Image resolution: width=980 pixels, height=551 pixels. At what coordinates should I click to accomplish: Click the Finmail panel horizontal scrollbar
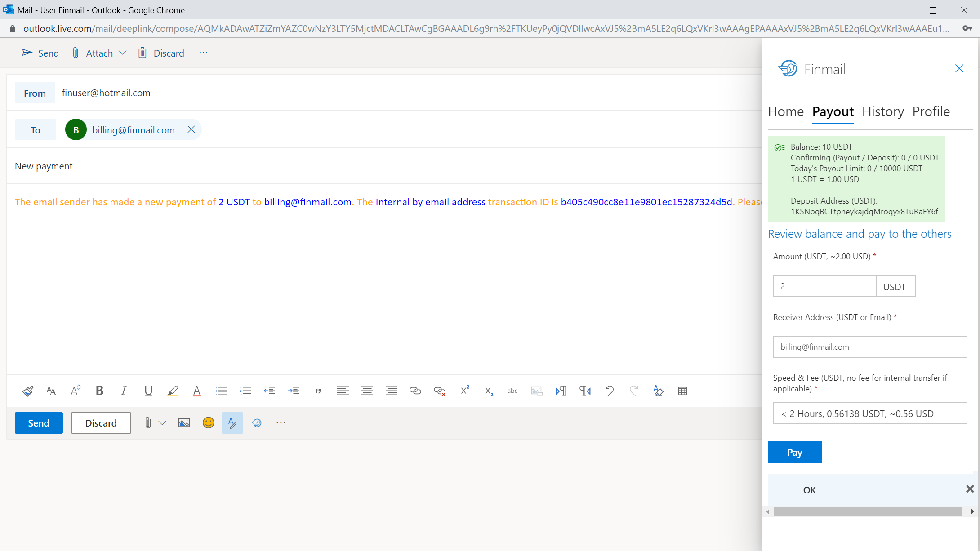868,512
